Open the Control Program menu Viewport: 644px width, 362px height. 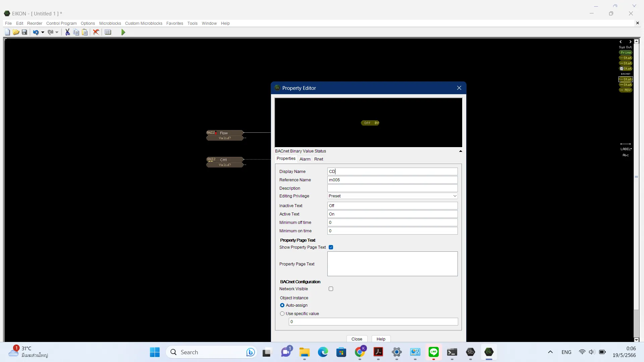point(61,23)
